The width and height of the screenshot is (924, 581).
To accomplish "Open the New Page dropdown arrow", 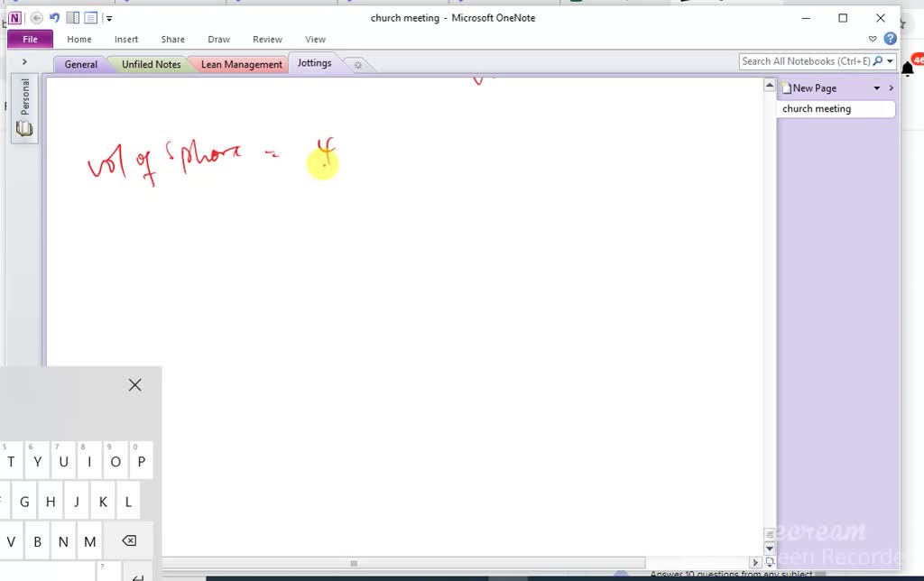I will click(x=876, y=88).
